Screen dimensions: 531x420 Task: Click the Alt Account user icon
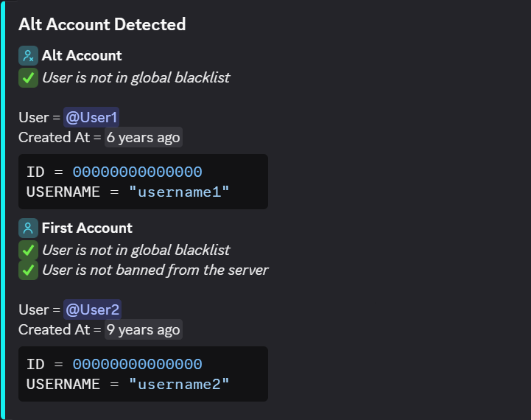click(x=28, y=56)
